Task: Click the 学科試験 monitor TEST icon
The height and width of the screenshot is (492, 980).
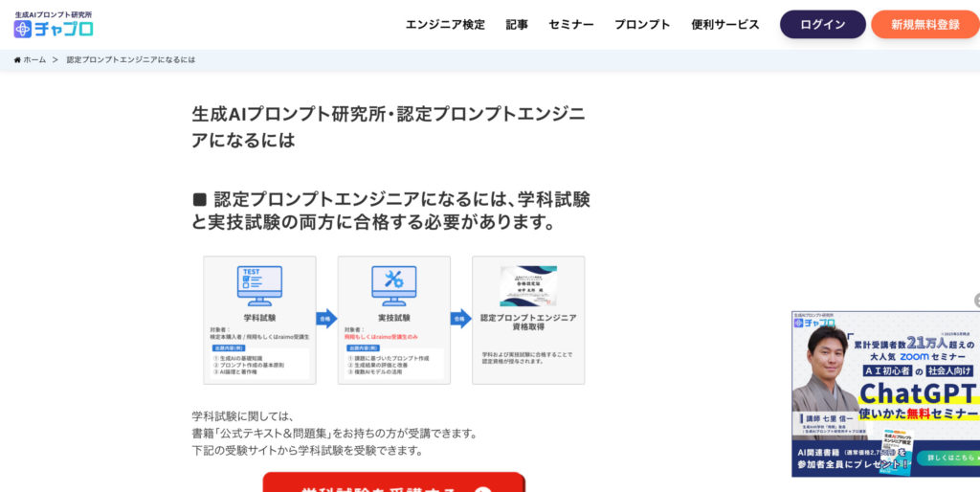Action: point(259,285)
